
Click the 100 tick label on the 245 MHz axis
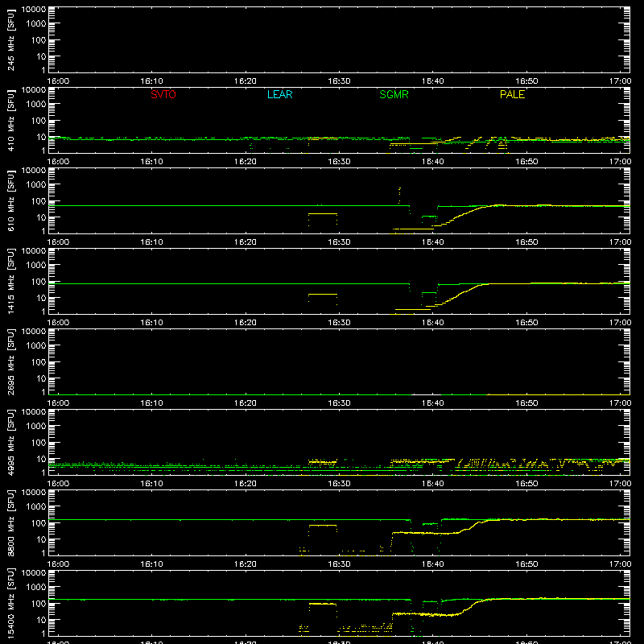click(x=39, y=40)
